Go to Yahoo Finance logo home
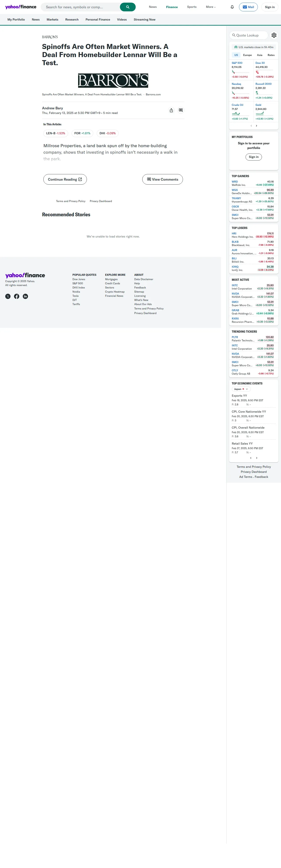Image resolution: width=281 pixels, height=868 pixels. point(21,7)
